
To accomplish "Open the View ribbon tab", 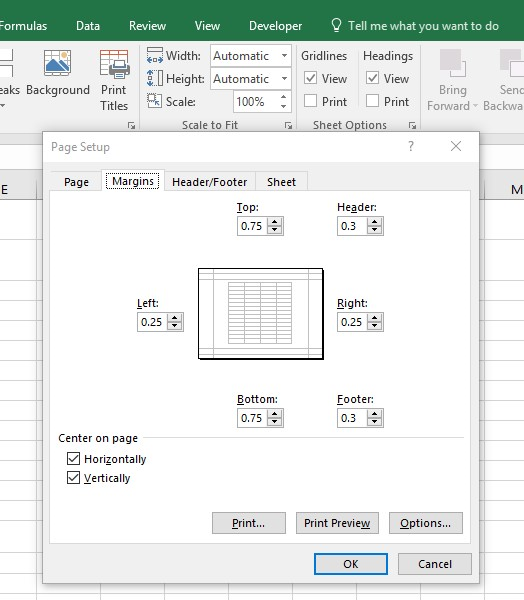I will click(x=207, y=26).
